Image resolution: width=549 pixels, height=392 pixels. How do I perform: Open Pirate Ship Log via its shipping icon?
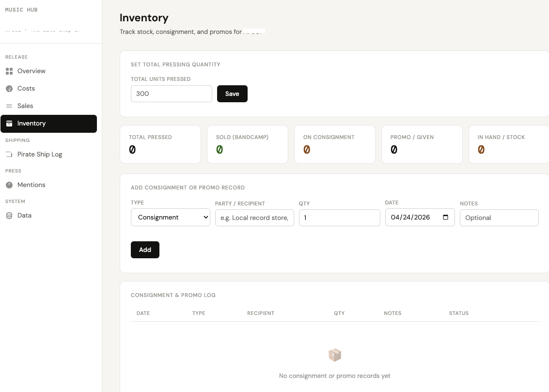pyautogui.click(x=9, y=154)
